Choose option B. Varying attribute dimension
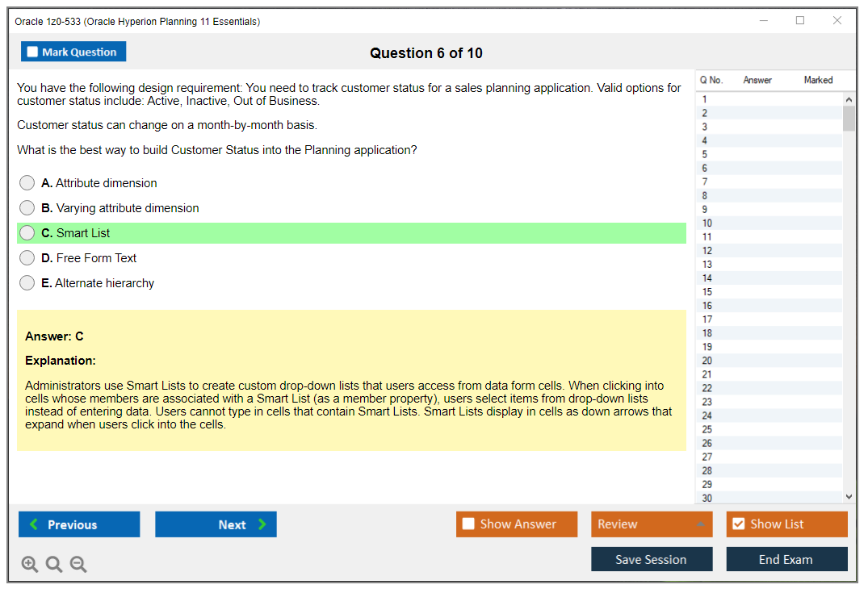This screenshot has width=868, height=593. [27, 208]
